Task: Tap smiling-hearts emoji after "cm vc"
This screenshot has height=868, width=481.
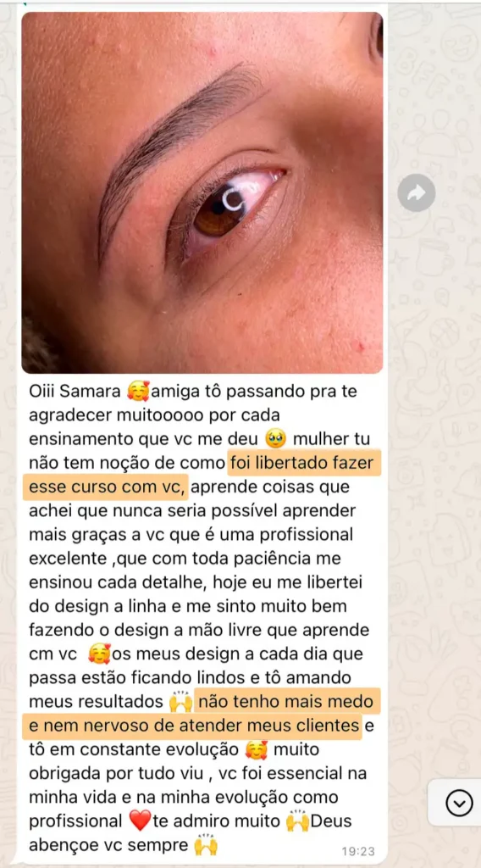Action: pyautogui.click(x=100, y=654)
